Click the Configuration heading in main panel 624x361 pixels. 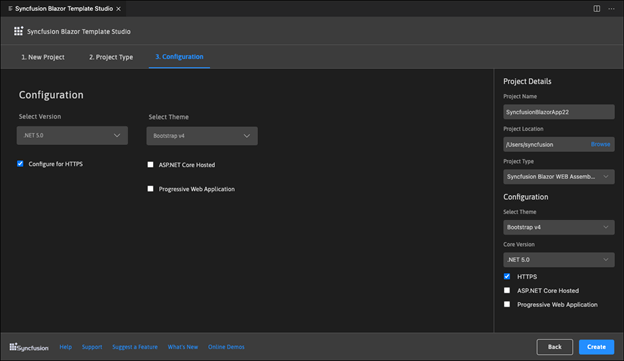(x=51, y=95)
